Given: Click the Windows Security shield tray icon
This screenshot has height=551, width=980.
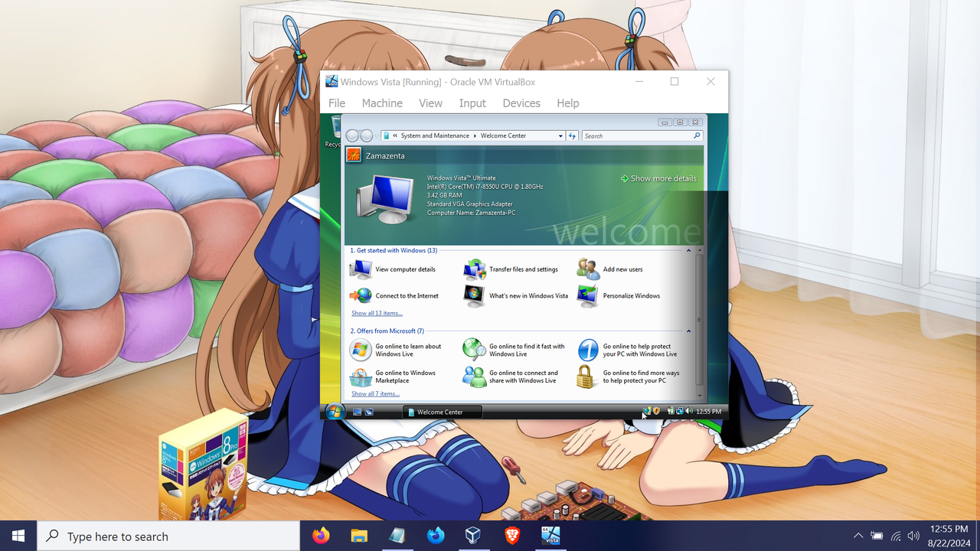Looking at the screenshot, I should pos(657,411).
